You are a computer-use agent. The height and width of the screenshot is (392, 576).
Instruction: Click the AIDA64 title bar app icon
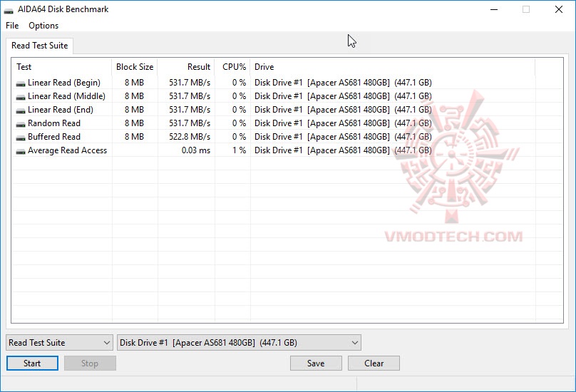point(9,10)
